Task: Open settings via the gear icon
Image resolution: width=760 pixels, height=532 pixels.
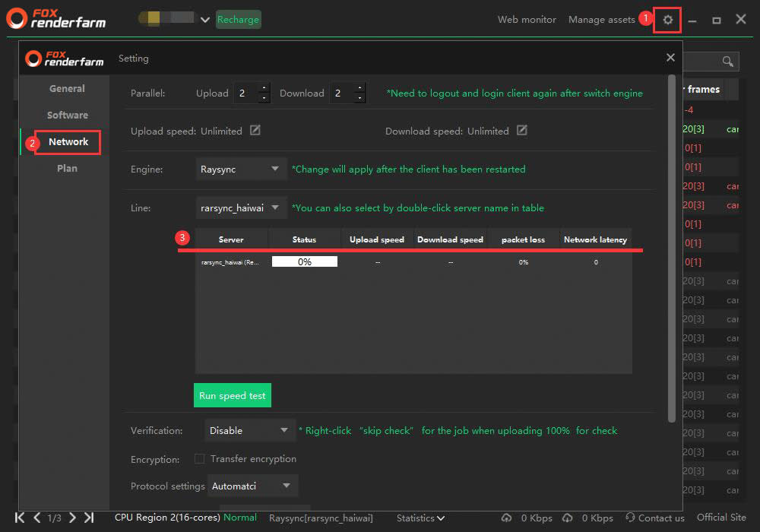Action: (667, 20)
